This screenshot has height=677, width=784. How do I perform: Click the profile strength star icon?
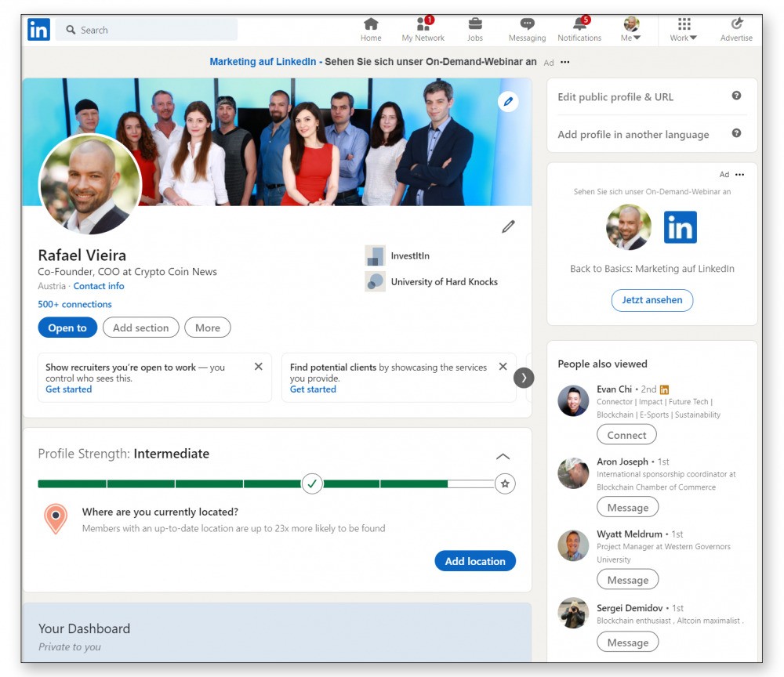click(x=505, y=483)
